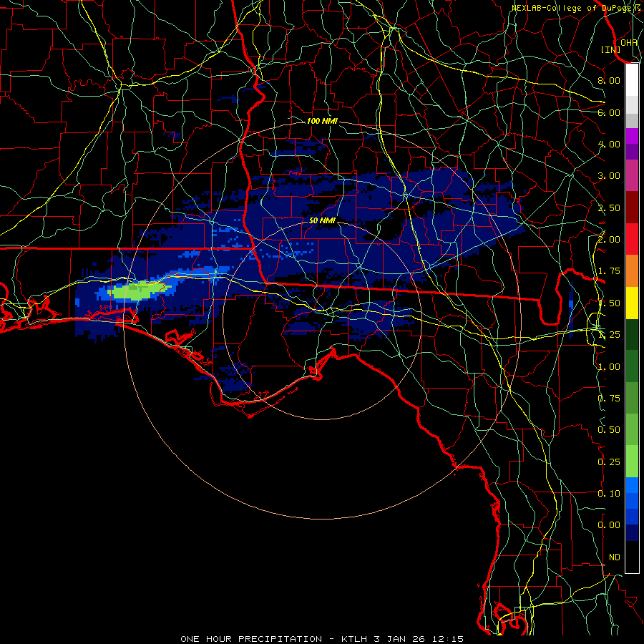Click the '3.00' legend value

(x=609, y=176)
